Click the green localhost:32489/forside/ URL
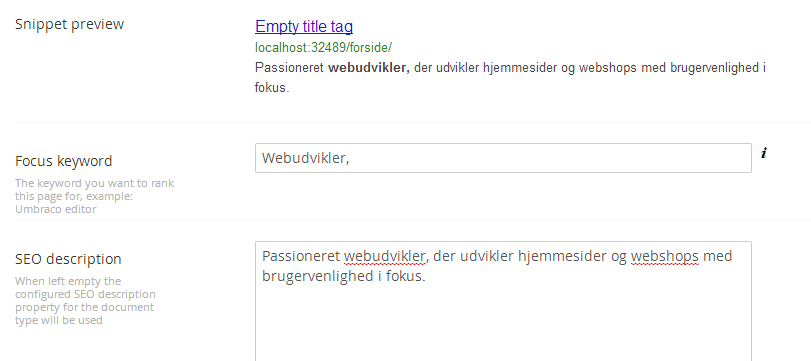This screenshot has height=361, width=811. [x=323, y=48]
